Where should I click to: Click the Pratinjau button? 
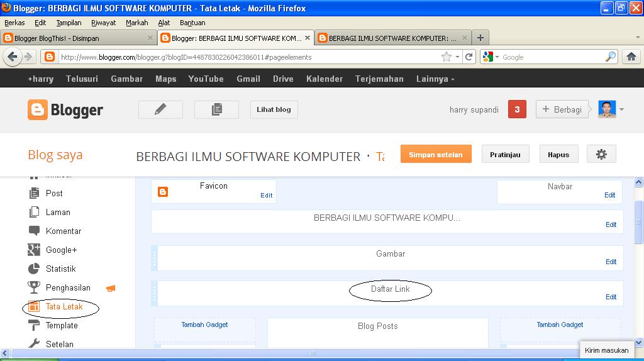coord(505,155)
